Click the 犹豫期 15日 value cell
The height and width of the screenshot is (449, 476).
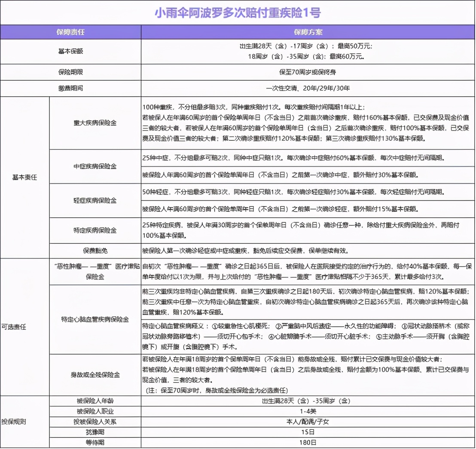tap(308, 433)
